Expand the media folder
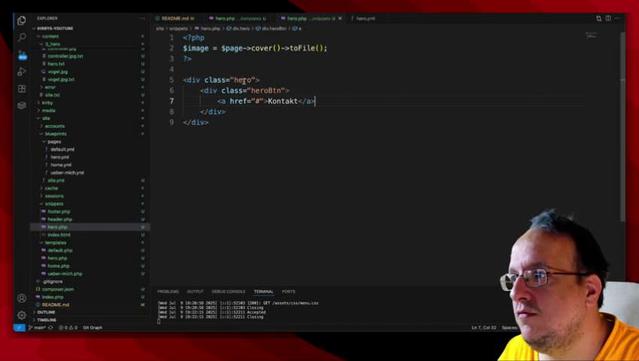This screenshot has height=361, width=639. (x=48, y=110)
